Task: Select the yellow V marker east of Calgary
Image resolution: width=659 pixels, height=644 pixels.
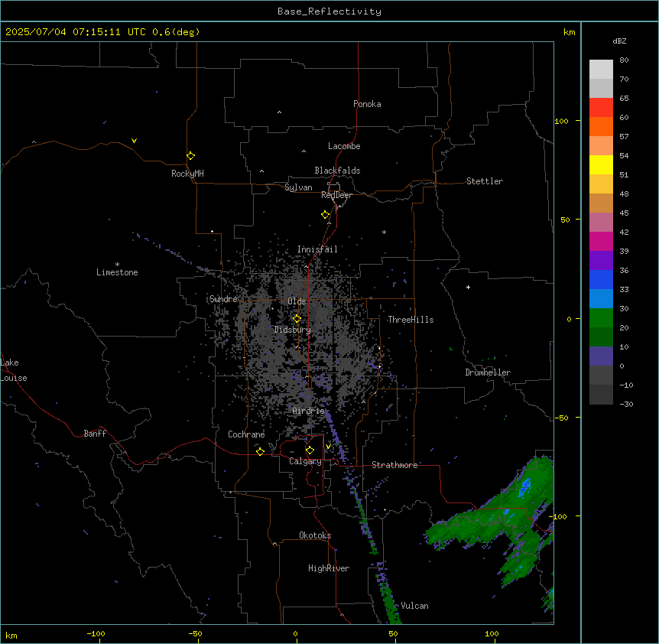Action: [x=328, y=447]
